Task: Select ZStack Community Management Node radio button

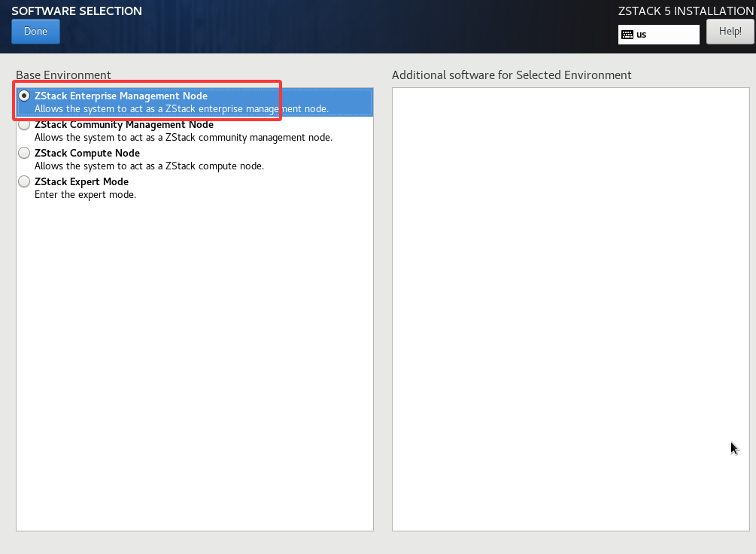Action: pos(24,124)
